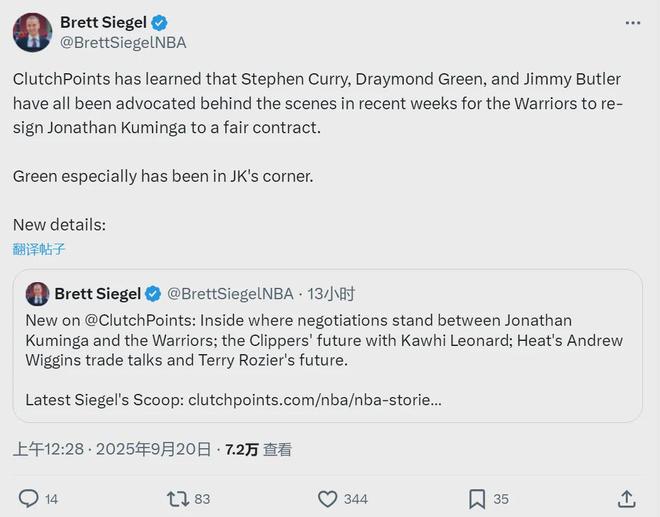
Task: Click the share upload icon
Action: tap(627, 498)
